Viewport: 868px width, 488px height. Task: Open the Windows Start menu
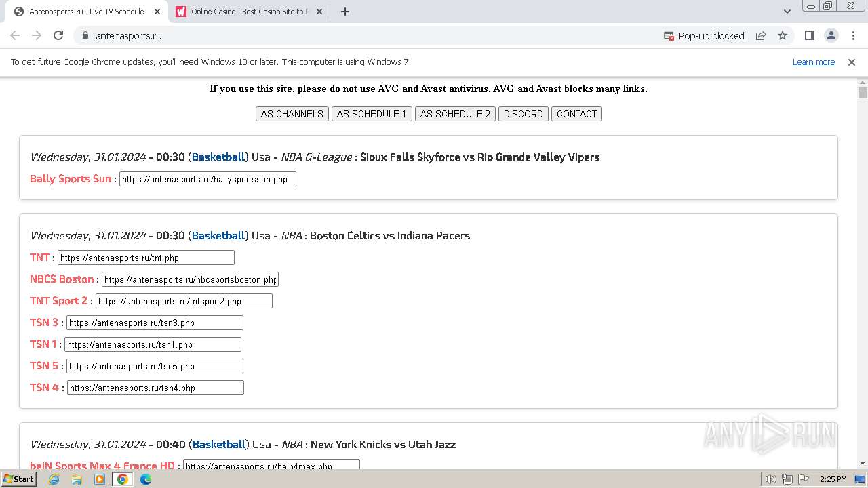coord(18,479)
